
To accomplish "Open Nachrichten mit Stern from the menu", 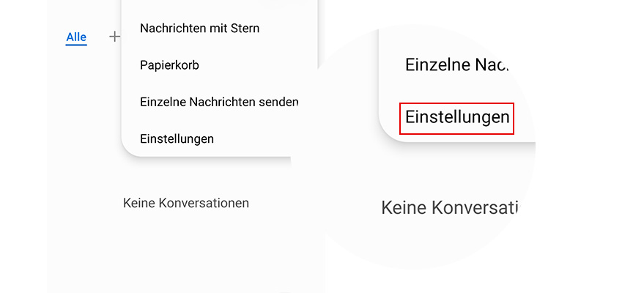I will pos(199,29).
